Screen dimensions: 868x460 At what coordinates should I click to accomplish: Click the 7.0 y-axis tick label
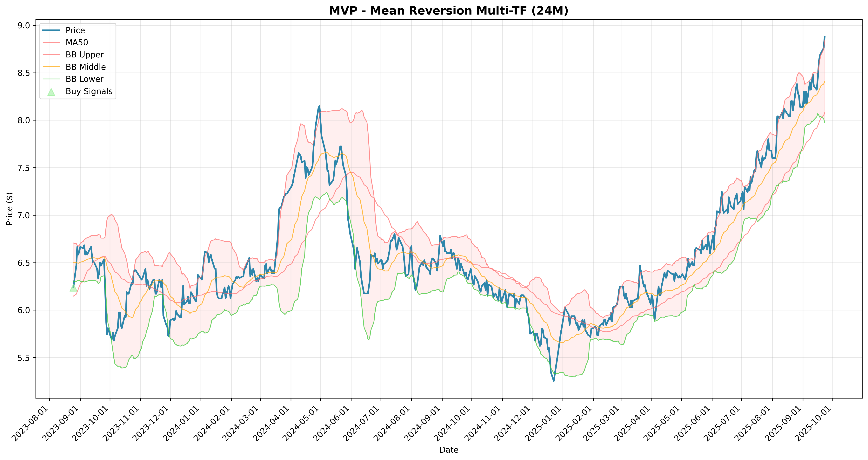[x=24, y=216]
